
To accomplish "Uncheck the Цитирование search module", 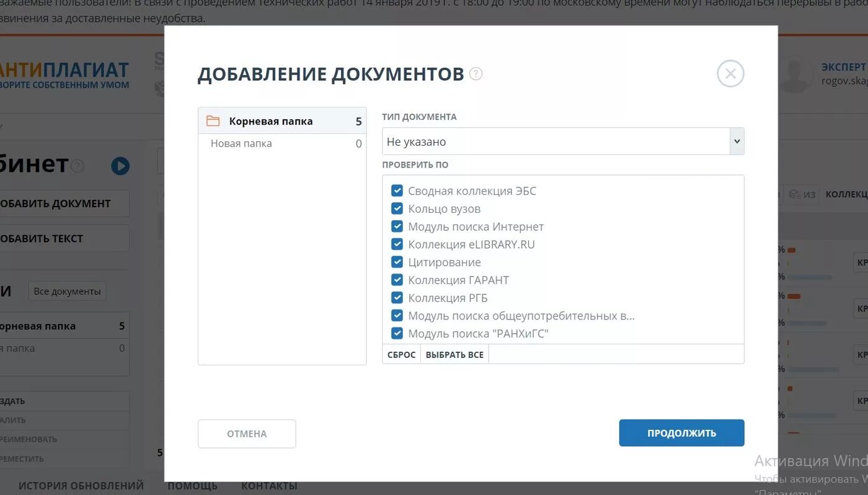I will click(397, 262).
